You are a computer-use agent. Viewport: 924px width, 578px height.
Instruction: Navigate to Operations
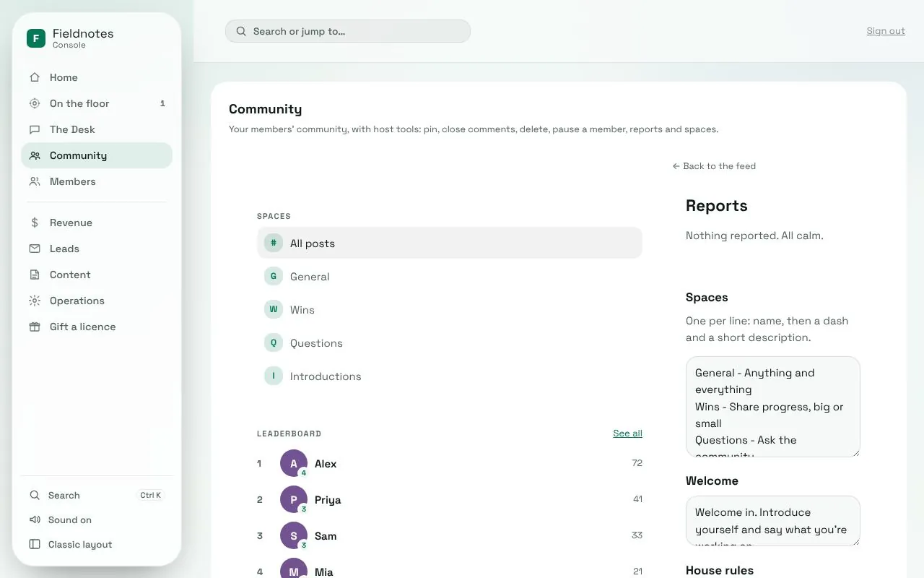[97, 301]
